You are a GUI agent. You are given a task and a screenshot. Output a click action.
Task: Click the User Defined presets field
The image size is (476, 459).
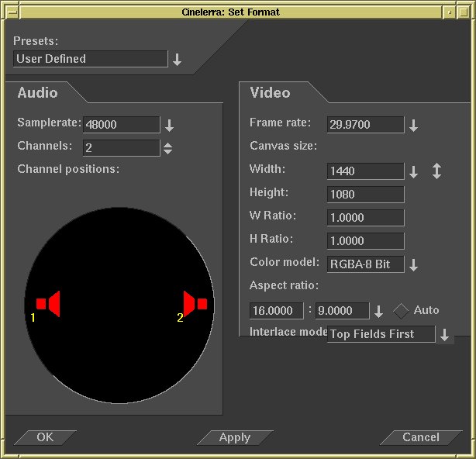coord(91,59)
